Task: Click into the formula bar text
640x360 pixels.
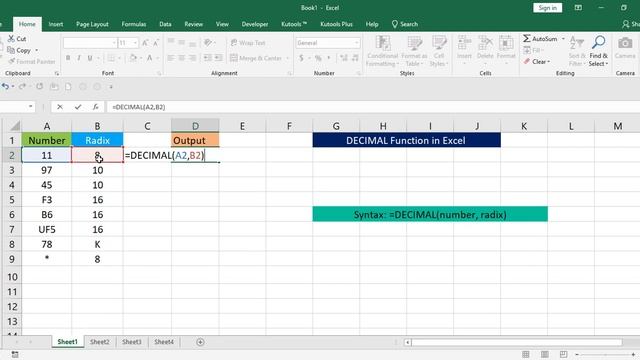Action: (x=139, y=107)
